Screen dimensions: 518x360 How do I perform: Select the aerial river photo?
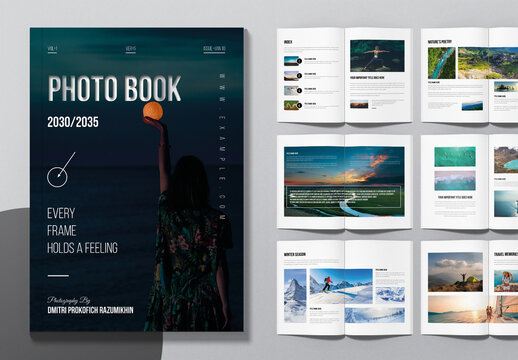[x=442, y=63]
